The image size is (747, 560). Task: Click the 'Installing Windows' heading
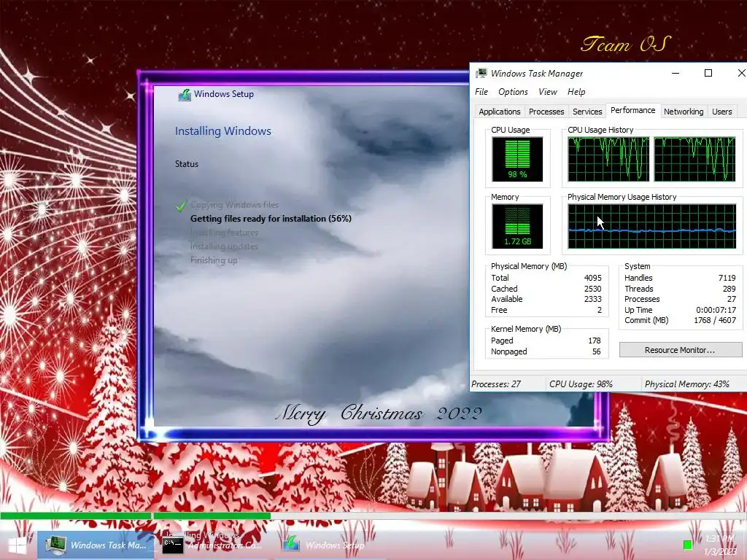[223, 131]
